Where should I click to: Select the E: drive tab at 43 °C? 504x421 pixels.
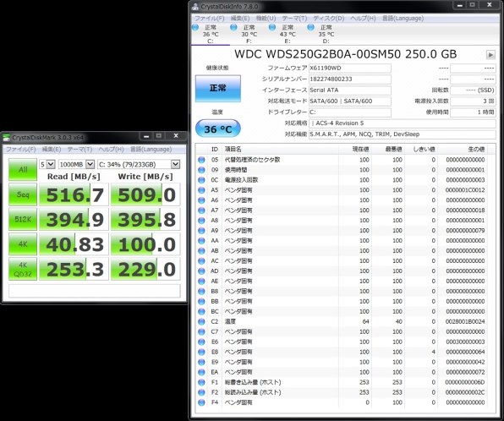[288, 34]
